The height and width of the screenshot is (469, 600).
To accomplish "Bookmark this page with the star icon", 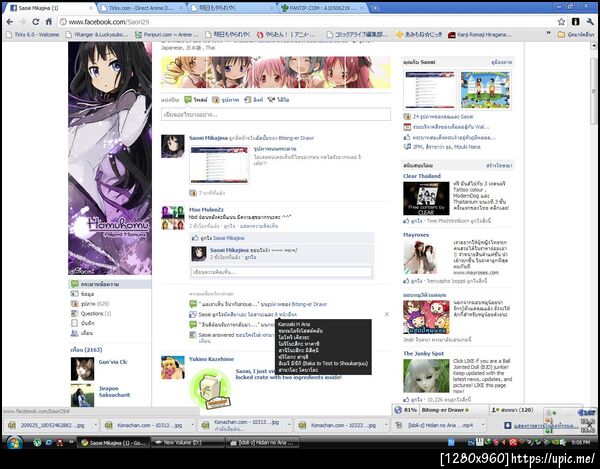I will pyautogui.click(x=561, y=22).
